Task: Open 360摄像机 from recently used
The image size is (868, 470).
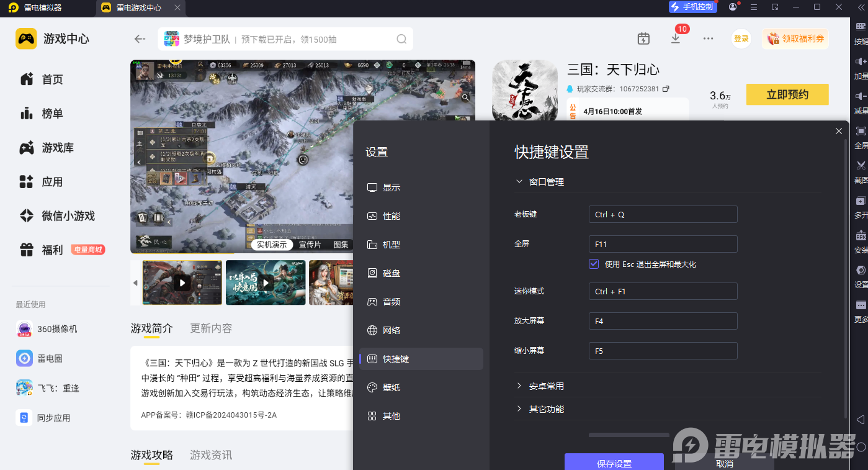Action: coord(47,329)
